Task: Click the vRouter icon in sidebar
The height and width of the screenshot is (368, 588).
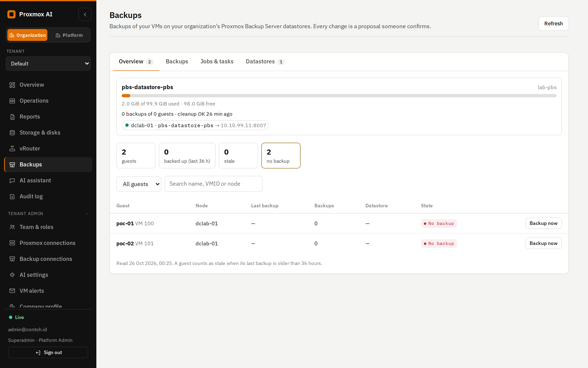Action: pyautogui.click(x=12, y=148)
